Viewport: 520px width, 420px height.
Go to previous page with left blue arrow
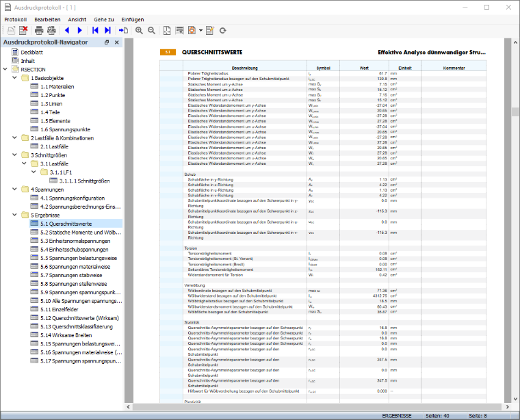67,30
